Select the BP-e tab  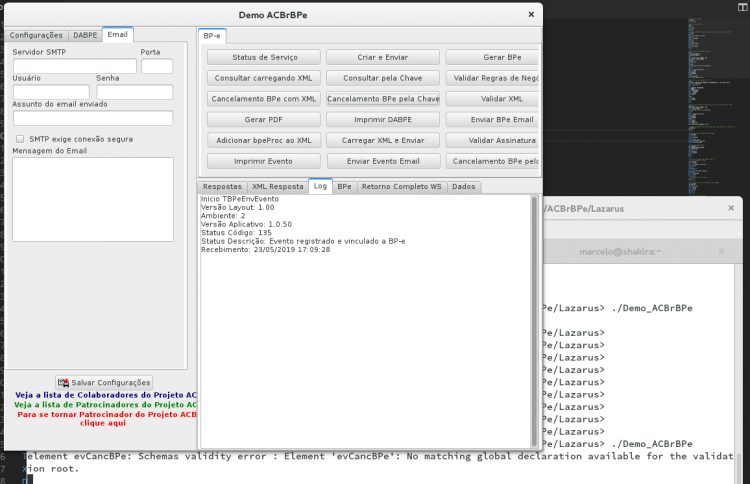pos(212,36)
